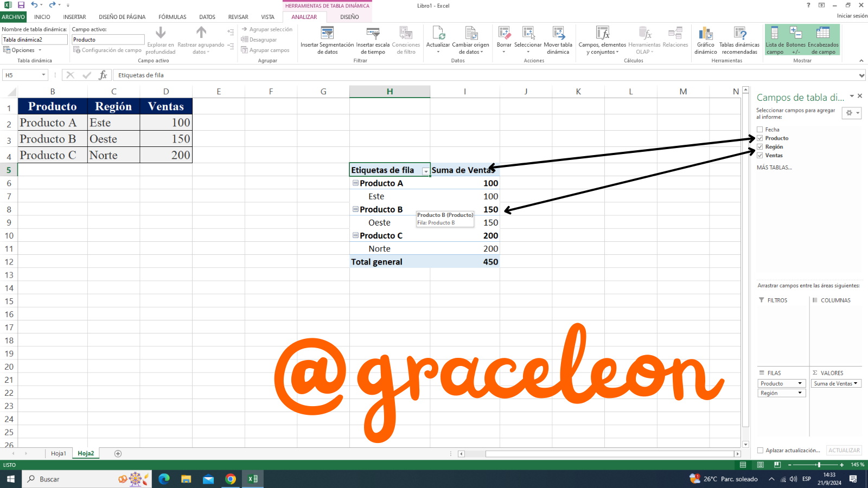
Task: Adjust the zoom slider handle in the status bar
Action: [819, 465]
